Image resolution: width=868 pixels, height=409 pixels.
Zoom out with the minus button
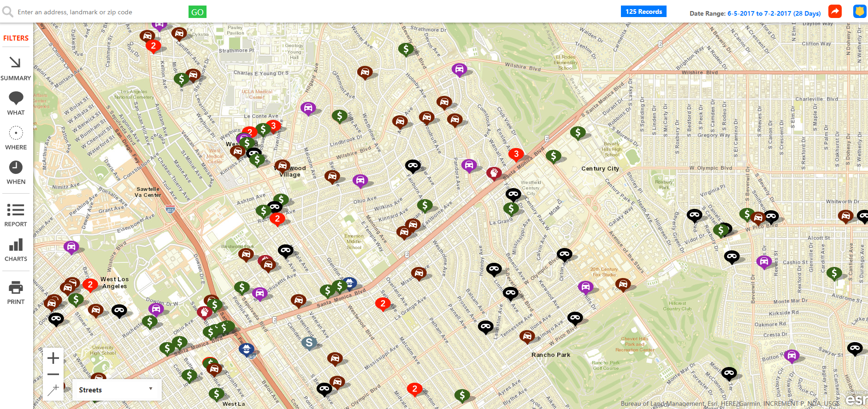pos(53,374)
